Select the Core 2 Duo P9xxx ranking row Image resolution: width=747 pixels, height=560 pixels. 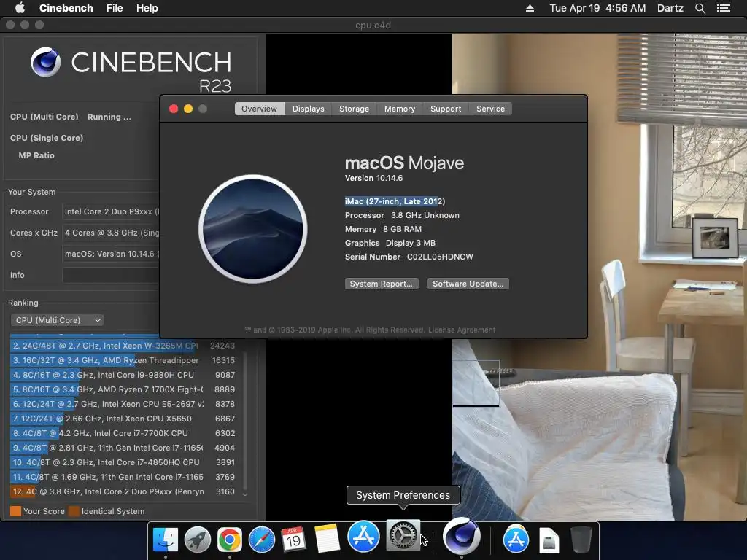click(123, 491)
